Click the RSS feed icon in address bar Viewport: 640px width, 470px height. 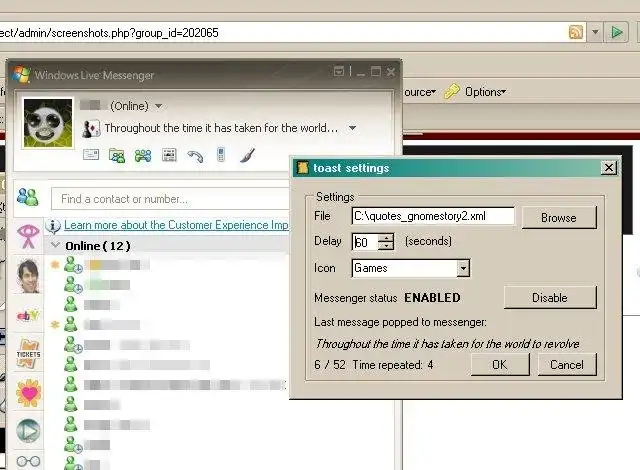(576, 32)
